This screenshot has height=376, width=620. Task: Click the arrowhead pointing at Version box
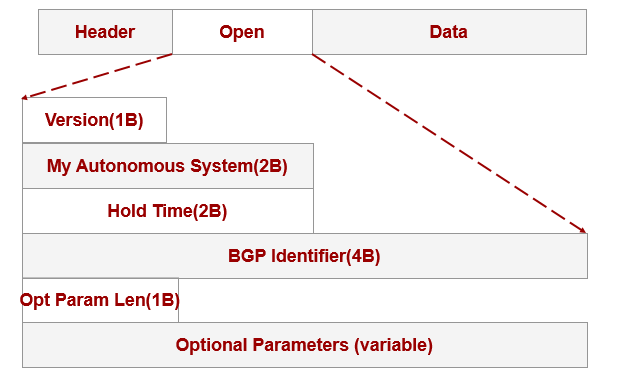pos(24,97)
